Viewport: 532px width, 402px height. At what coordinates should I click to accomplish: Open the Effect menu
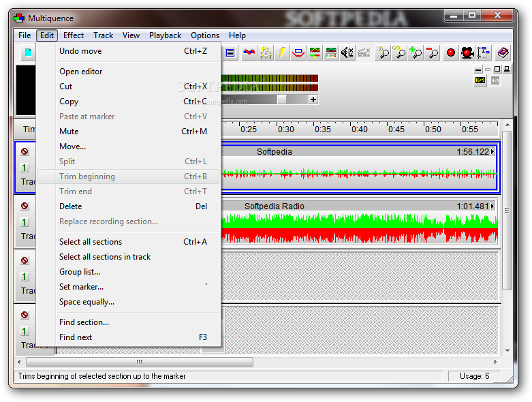coord(74,35)
